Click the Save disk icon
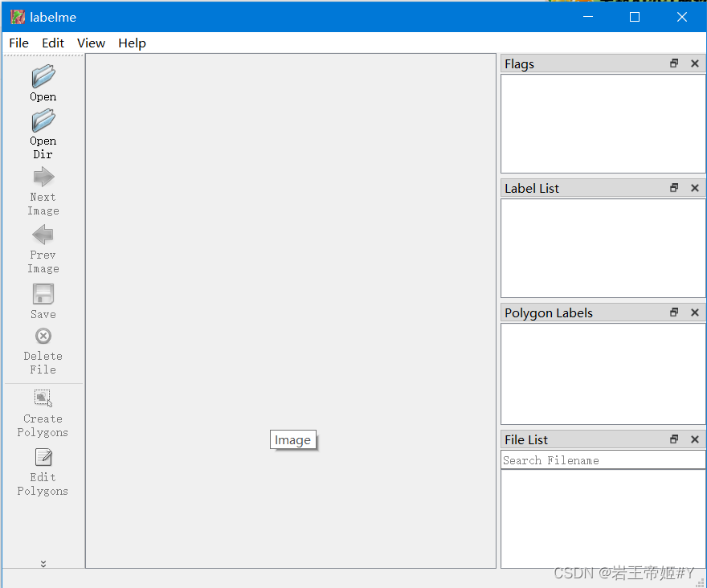The height and width of the screenshot is (588, 707). point(43,295)
